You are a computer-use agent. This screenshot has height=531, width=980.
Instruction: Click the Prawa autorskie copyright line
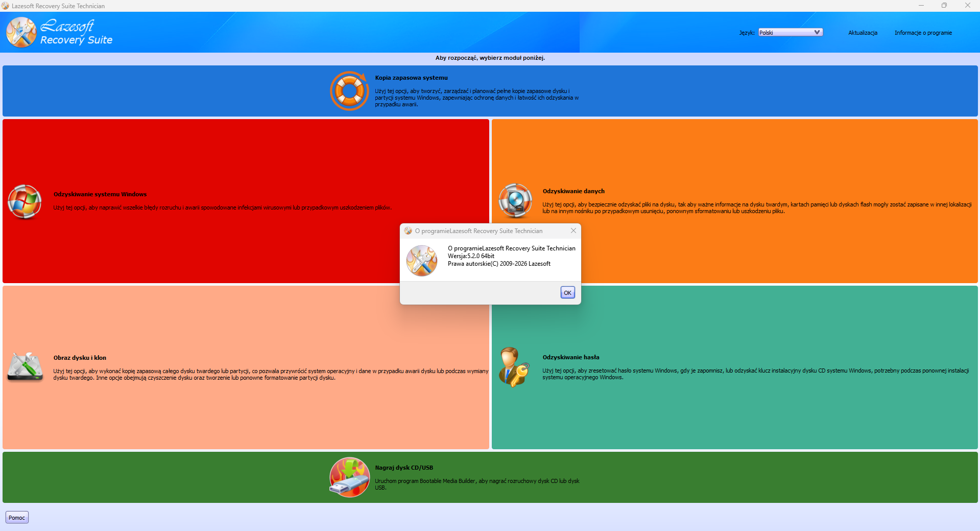(499, 264)
